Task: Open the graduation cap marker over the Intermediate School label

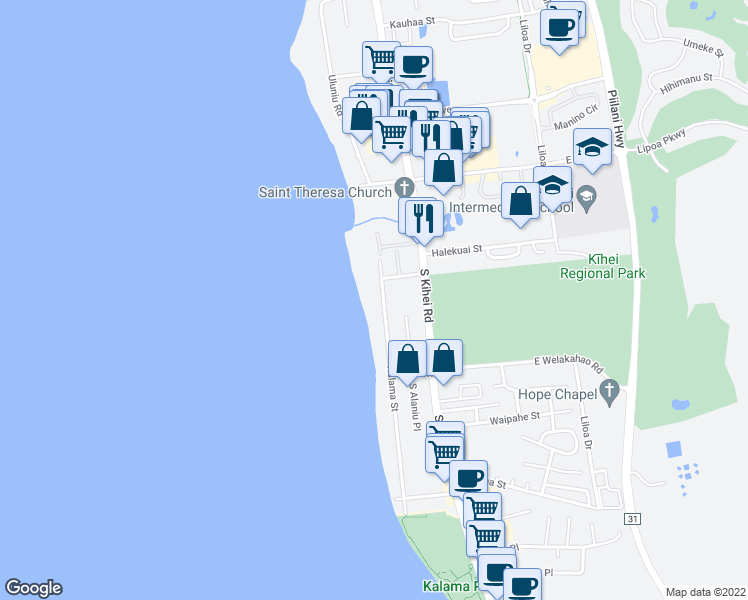Action: (554, 186)
